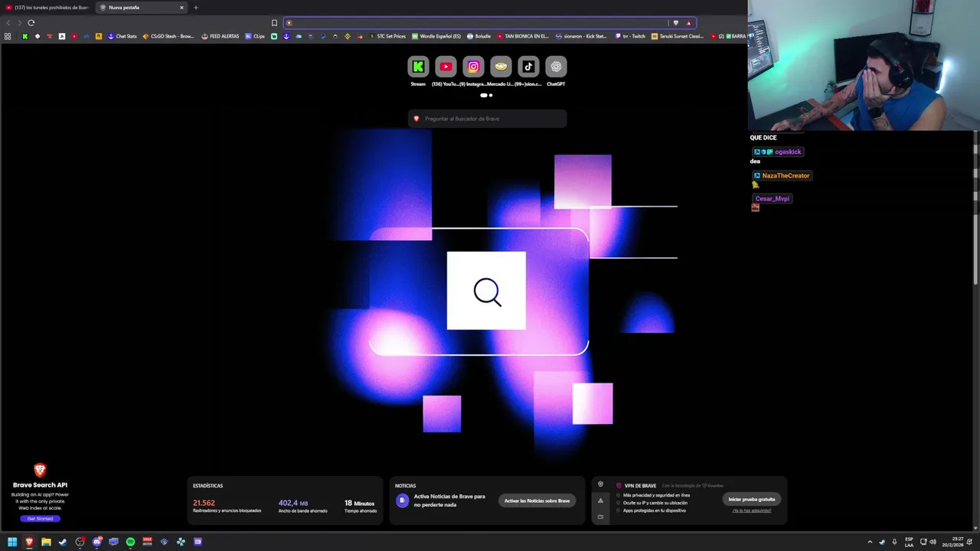
Task: Click Cesar_Mvpi username in chat overlay
Action: 772,198
